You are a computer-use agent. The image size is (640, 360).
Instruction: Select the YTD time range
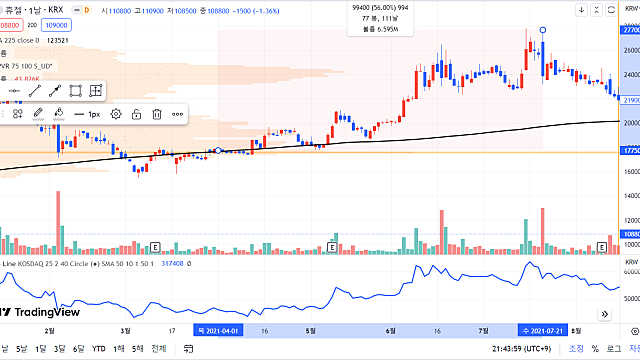pos(98,349)
